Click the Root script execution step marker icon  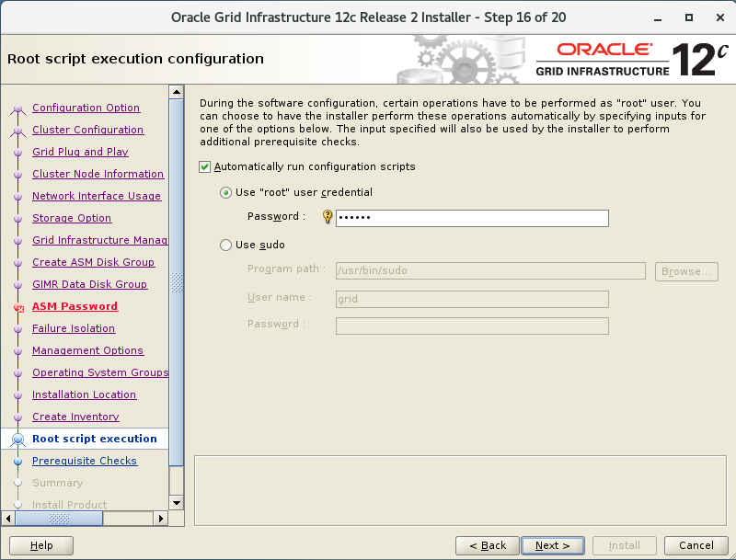pyautogui.click(x=17, y=440)
